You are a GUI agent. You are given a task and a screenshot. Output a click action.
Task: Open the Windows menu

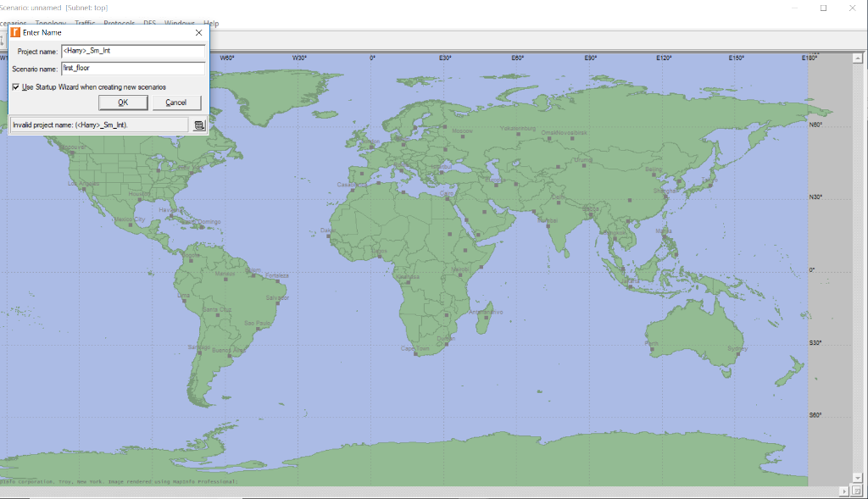(x=179, y=24)
